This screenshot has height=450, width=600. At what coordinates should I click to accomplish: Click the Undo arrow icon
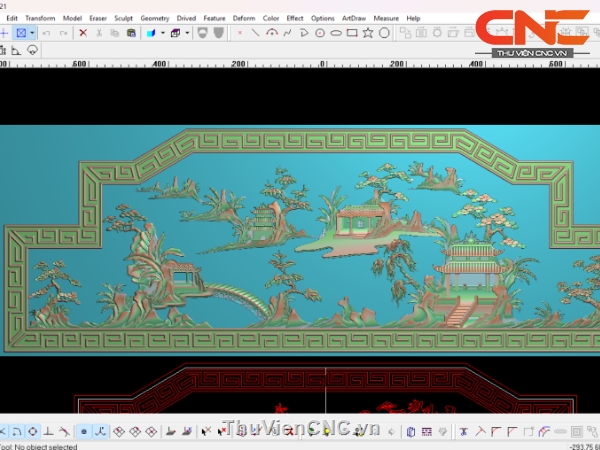click(47, 33)
